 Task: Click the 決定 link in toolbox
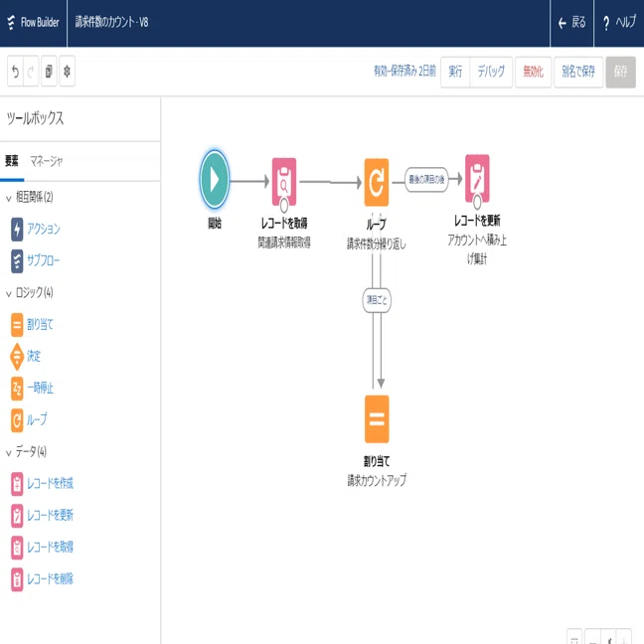tap(34, 356)
